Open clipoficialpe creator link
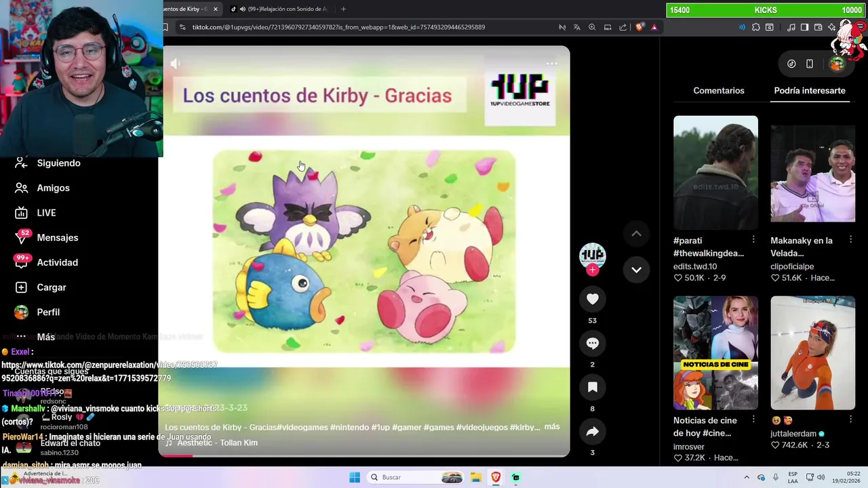The image size is (868, 488). pos(792,266)
